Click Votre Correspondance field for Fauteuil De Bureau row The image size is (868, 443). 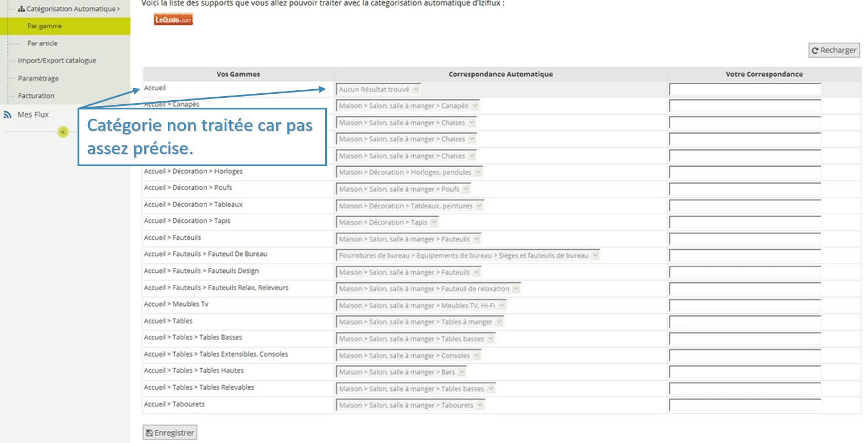point(745,255)
